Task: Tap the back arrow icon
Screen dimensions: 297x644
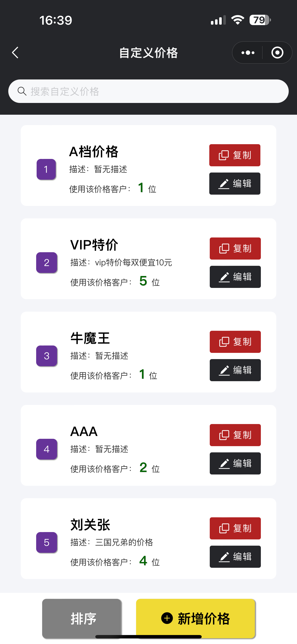Action: tap(15, 53)
